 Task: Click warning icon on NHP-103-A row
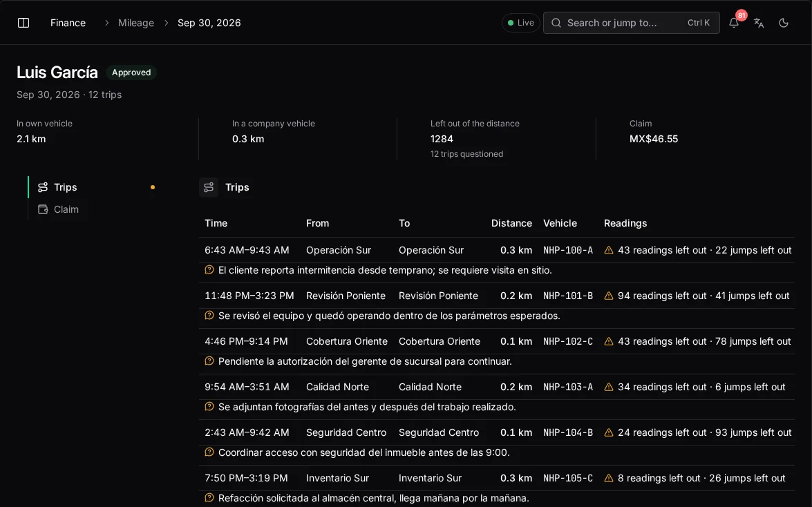(x=609, y=387)
